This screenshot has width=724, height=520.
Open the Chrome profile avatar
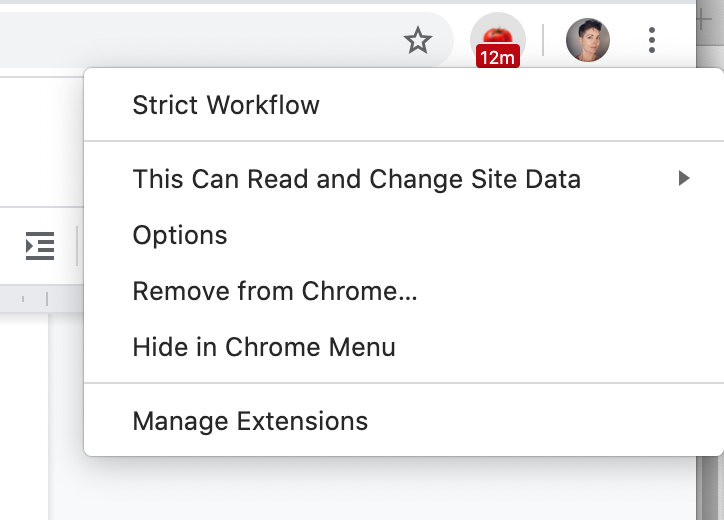588,40
